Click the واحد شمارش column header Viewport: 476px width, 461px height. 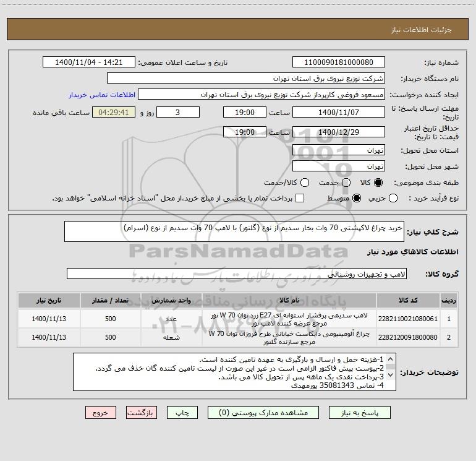(x=171, y=300)
